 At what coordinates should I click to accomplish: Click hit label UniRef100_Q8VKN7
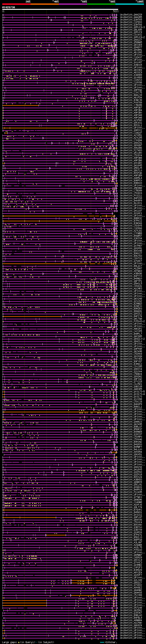(131, 145)
